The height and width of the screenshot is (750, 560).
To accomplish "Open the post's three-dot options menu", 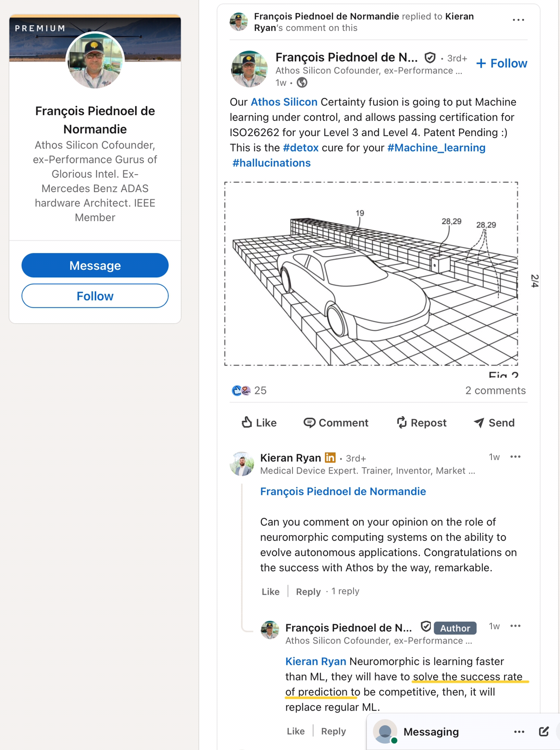I will [518, 20].
